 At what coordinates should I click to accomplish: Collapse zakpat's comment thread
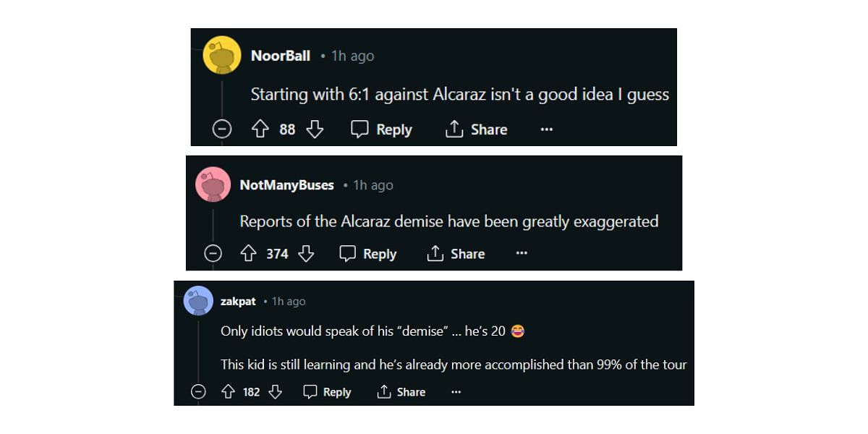click(x=198, y=392)
